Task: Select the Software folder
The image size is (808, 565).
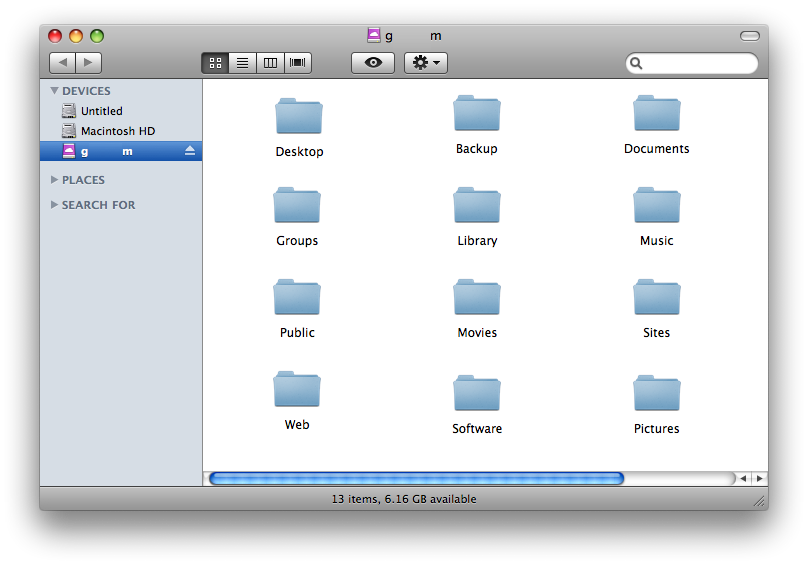Action: coord(476,394)
